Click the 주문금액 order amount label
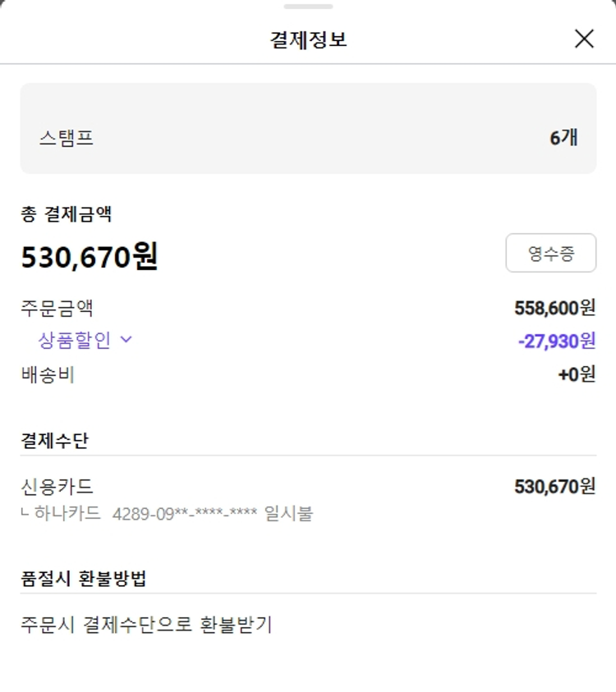Viewport: 616px width, 692px height. tap(57, 308)
